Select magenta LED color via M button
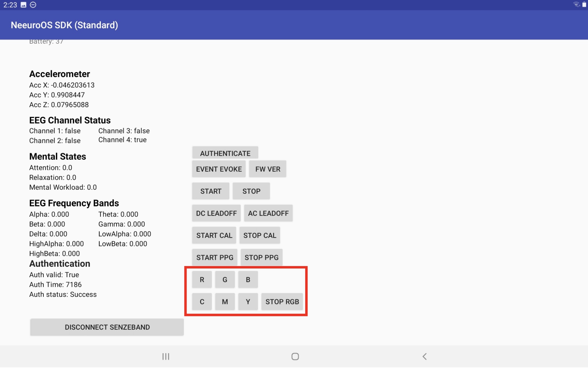Viewport: 588px width, 368px height. (x=225, y=302)
